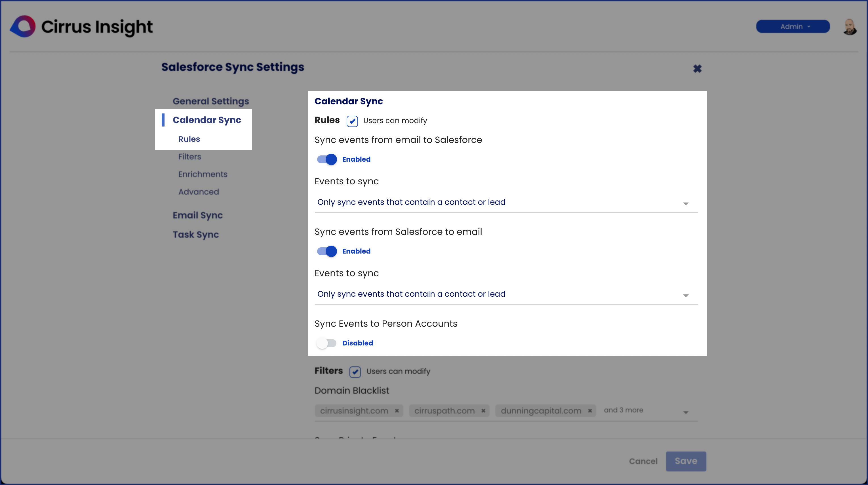The image size is (868, 485).
Task: Click the 'Domain Blacklist' label
Action: (x=351, y=391)
